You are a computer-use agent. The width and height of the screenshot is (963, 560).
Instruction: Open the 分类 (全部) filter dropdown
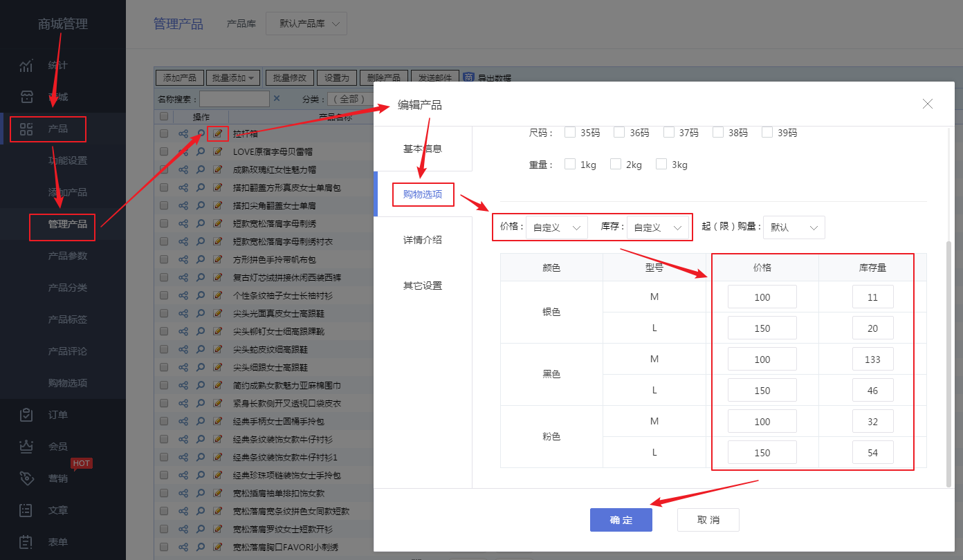pyautogui.click(x=349, y=99)
